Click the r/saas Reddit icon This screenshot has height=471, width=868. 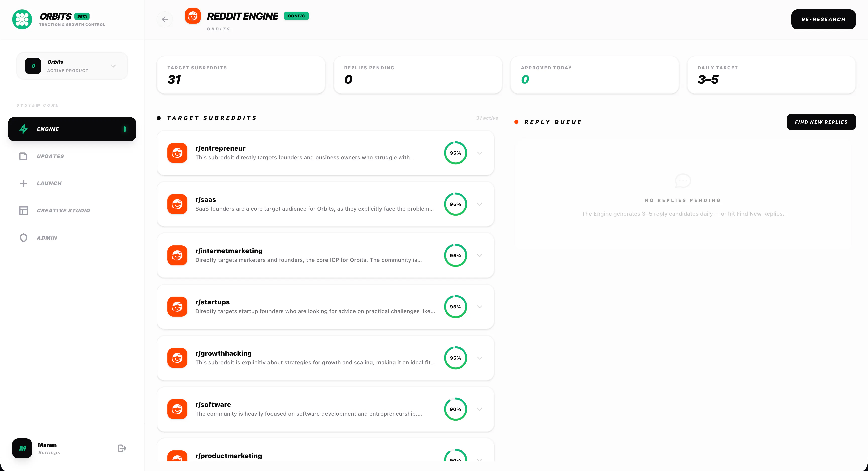click(177, 204)
